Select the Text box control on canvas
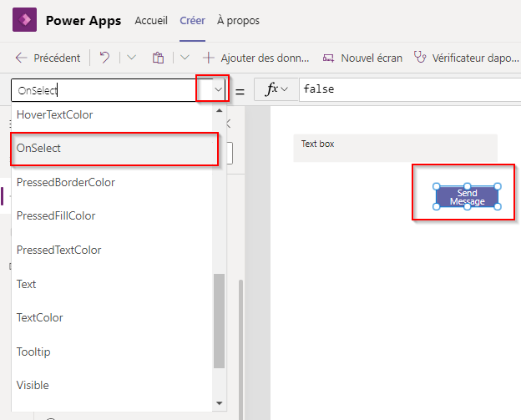521x420 pixels. (x=396, y=148)
